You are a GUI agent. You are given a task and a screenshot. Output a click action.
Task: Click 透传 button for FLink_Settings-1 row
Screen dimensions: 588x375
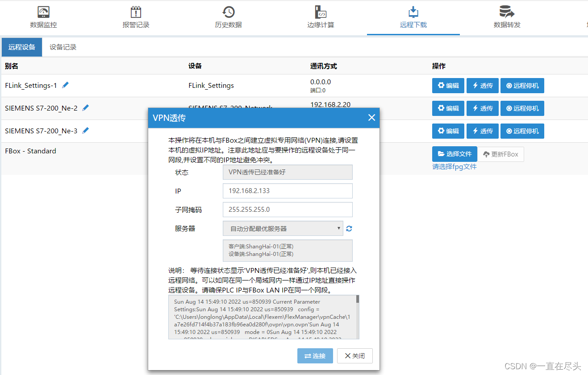pos(482,86)
